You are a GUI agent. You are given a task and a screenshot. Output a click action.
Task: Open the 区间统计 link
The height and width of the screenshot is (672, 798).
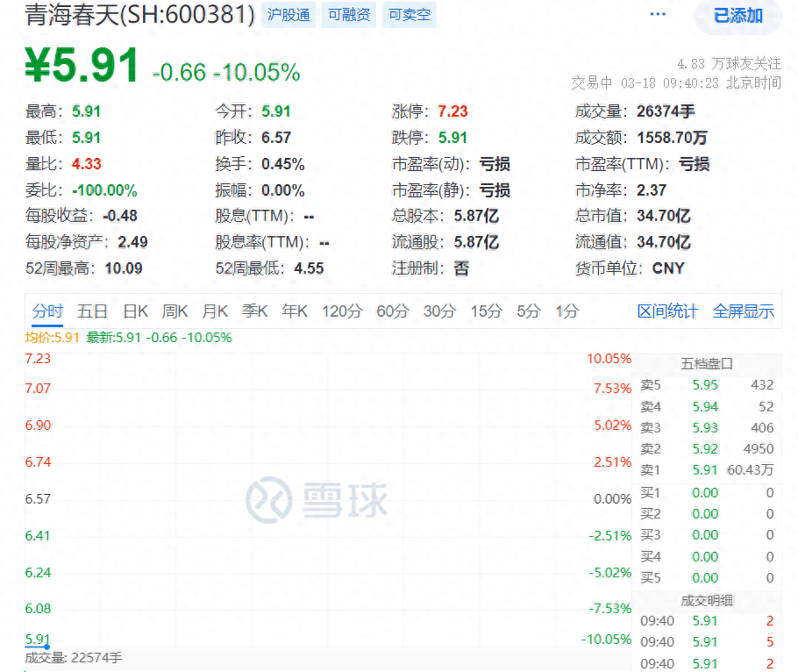coord(667,311)
